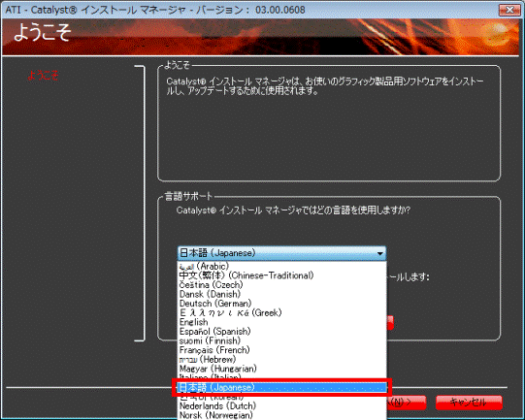Pick Dansk (Danish) in the list

point(282,294)
